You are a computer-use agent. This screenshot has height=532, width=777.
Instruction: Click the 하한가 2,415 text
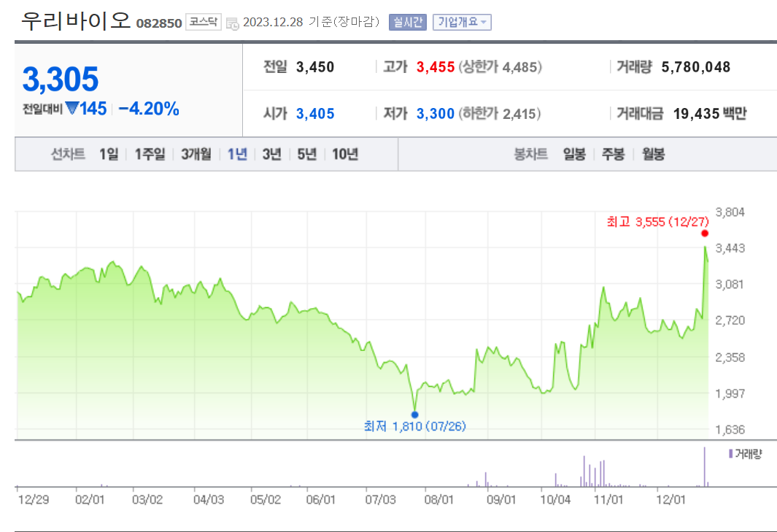pyautogui.click(x=500, y=114)
